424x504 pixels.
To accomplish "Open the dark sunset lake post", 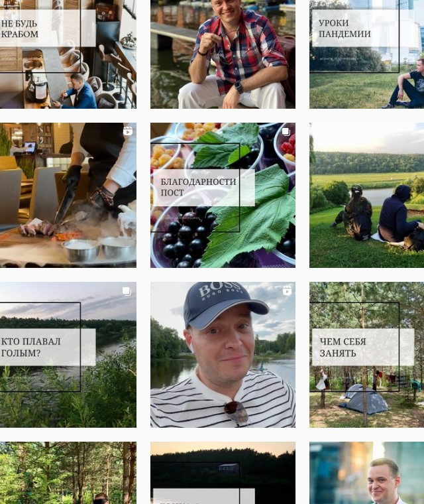I will click(x=223, y=473).
